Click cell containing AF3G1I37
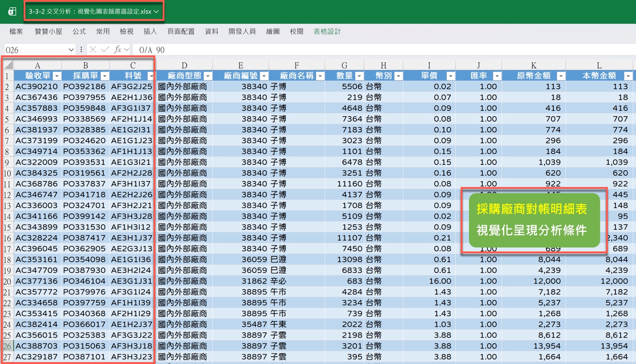Viewport: 636px width, 364px height. click(x=132, y=108)
